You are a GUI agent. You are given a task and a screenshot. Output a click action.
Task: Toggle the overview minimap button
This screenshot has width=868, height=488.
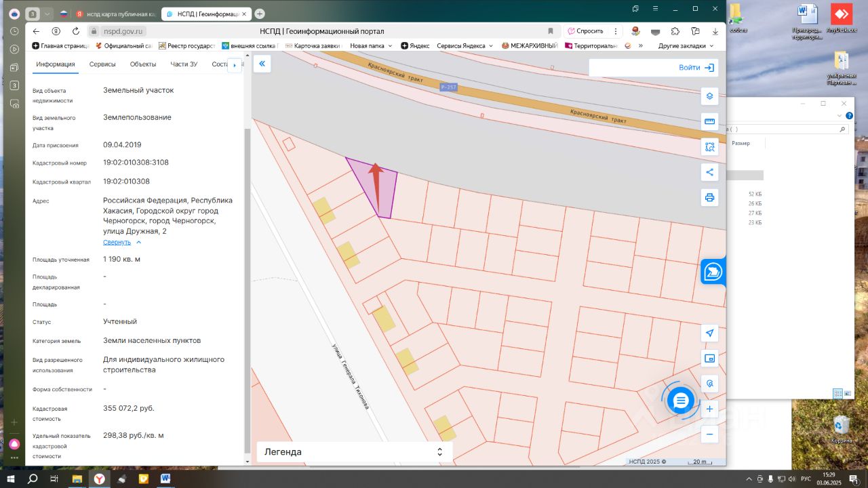[x=710, y=359]
